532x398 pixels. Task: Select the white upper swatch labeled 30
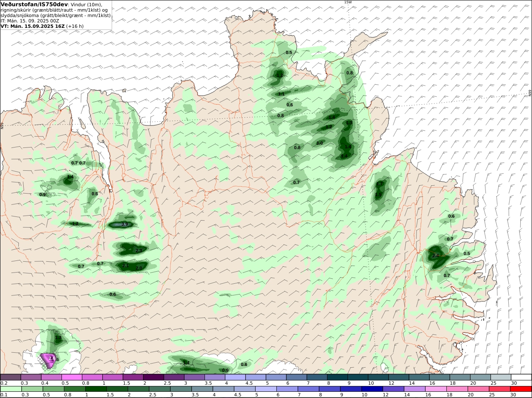[x=521, y=377]
